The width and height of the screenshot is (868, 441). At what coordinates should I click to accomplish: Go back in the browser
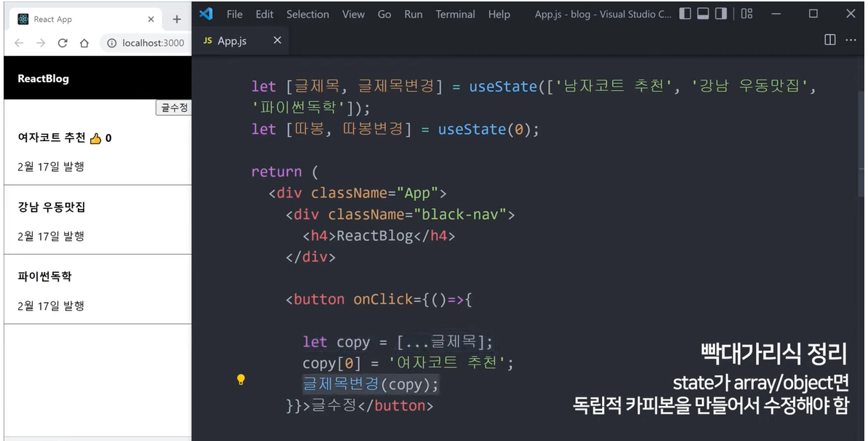(x=19, y=43)
